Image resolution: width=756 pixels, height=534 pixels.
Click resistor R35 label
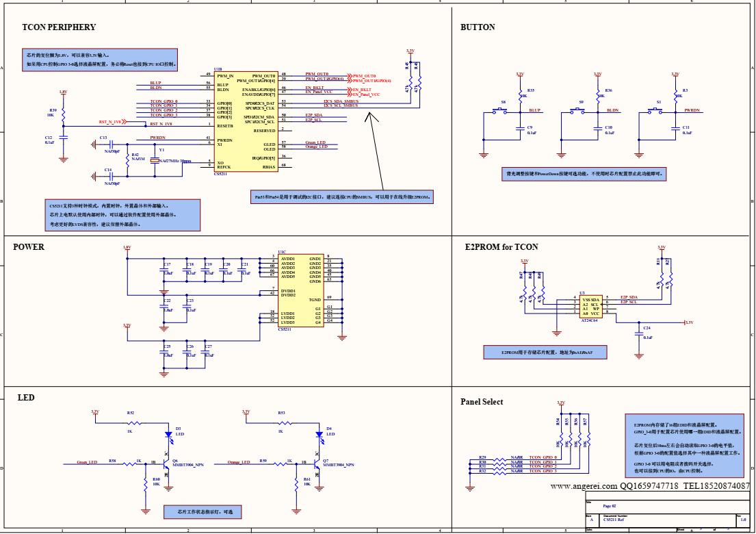[x=531, y=90]
